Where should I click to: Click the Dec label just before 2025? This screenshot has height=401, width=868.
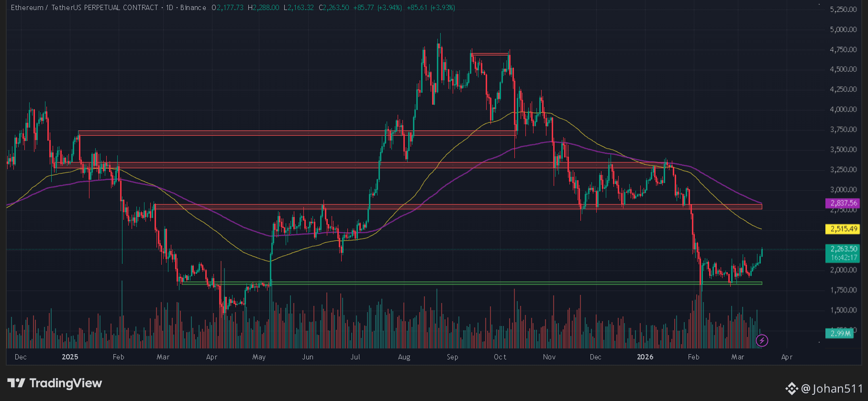point(21,357)
